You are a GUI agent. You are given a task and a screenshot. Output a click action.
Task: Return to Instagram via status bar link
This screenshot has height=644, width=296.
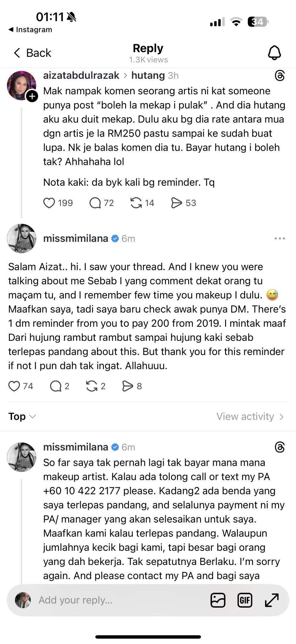(30, 30)
